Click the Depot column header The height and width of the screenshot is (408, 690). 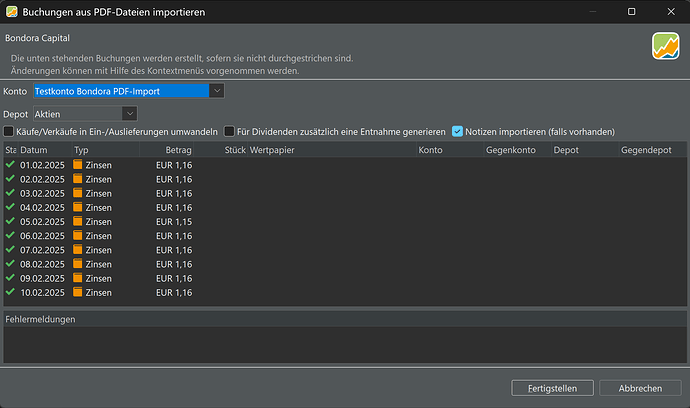tap(585, 150)
